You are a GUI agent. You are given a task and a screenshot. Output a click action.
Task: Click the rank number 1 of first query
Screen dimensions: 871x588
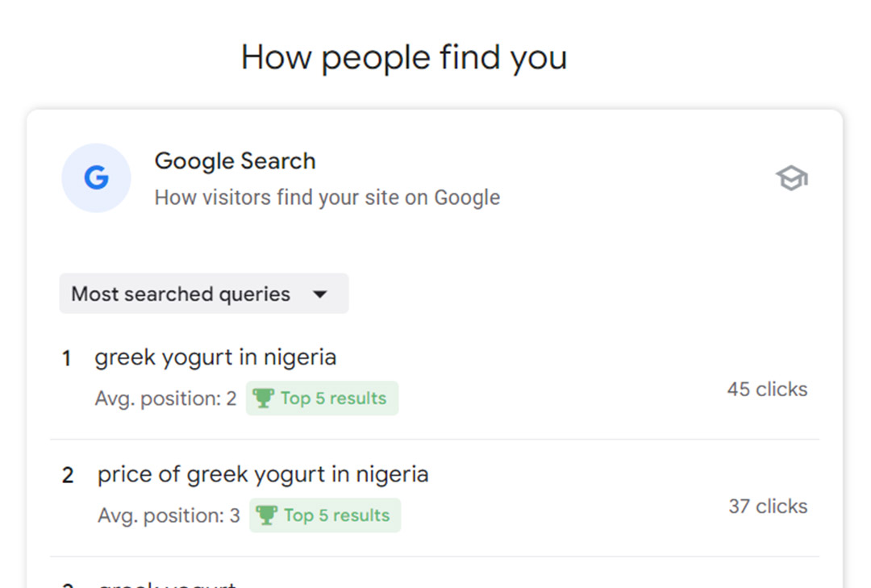(67, 358)
